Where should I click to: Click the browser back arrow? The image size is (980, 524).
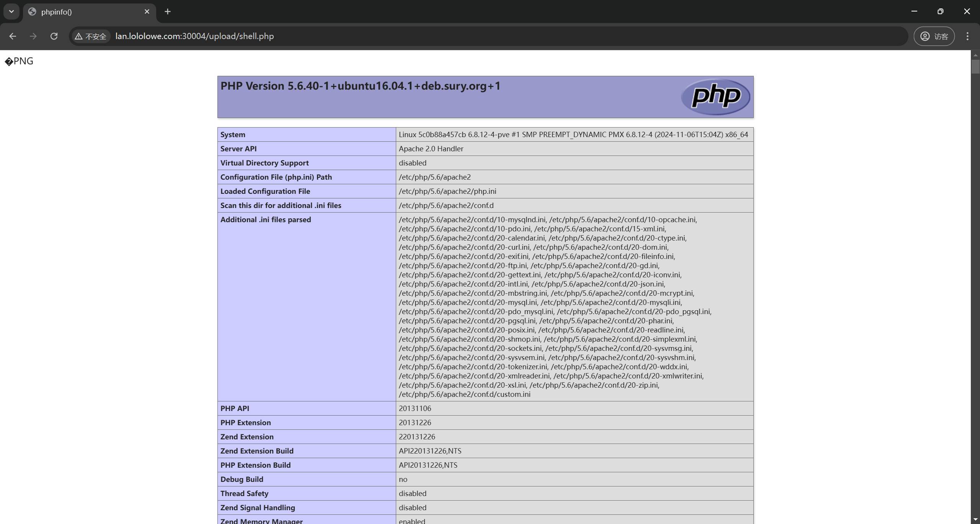coord(13,36)
